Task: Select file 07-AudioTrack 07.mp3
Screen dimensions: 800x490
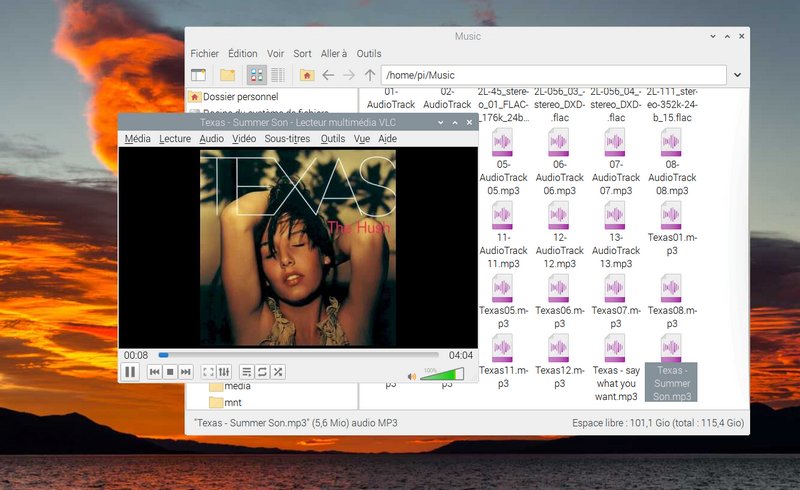Action: pyautogui.click(x=615, y=162)
